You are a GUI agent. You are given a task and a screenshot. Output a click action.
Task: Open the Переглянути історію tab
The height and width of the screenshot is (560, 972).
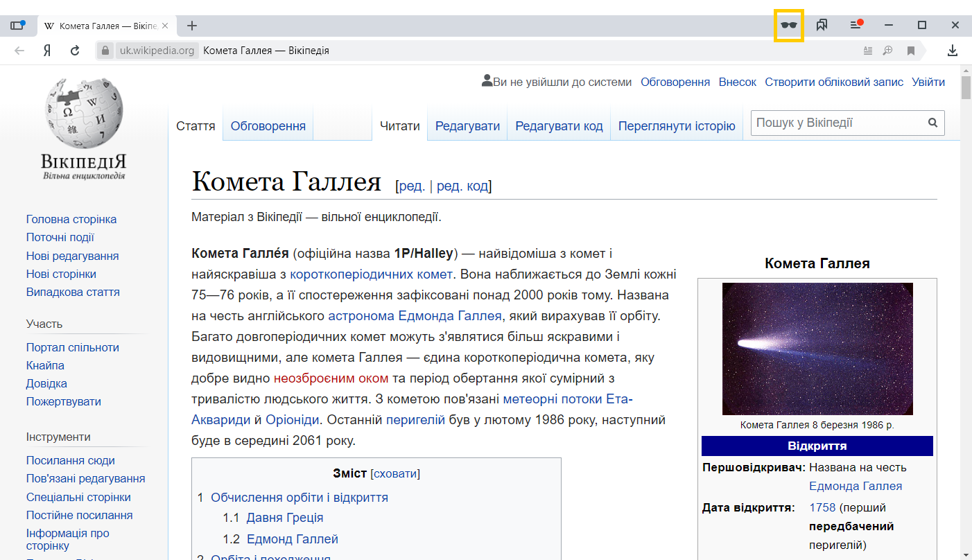tap(677, 126)
